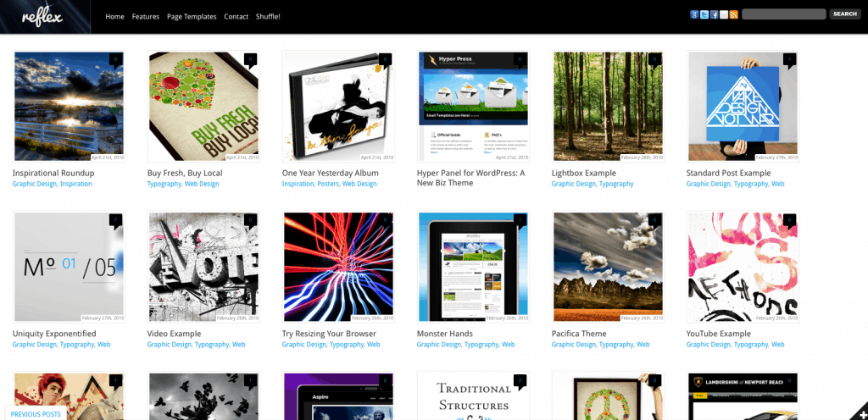Open the Features menu item

point(146,17)
